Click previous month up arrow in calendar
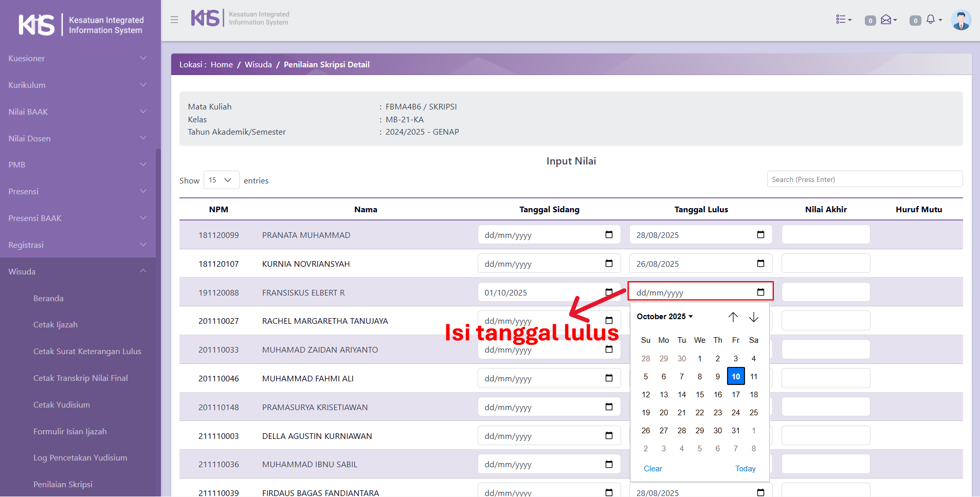Image resolution: width=980 pixels, height=497 pixels. click(x=733, y=317)
